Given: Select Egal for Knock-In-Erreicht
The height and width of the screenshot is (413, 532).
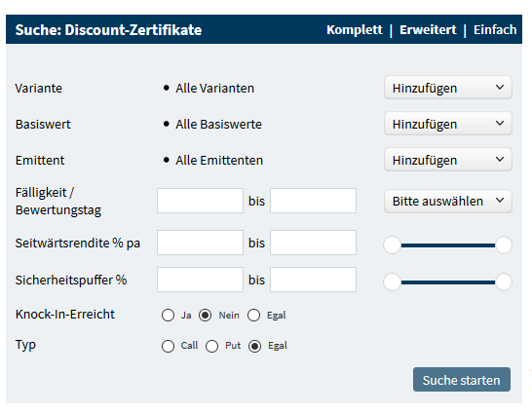Looking at the screenshot, I should point(253,315).
